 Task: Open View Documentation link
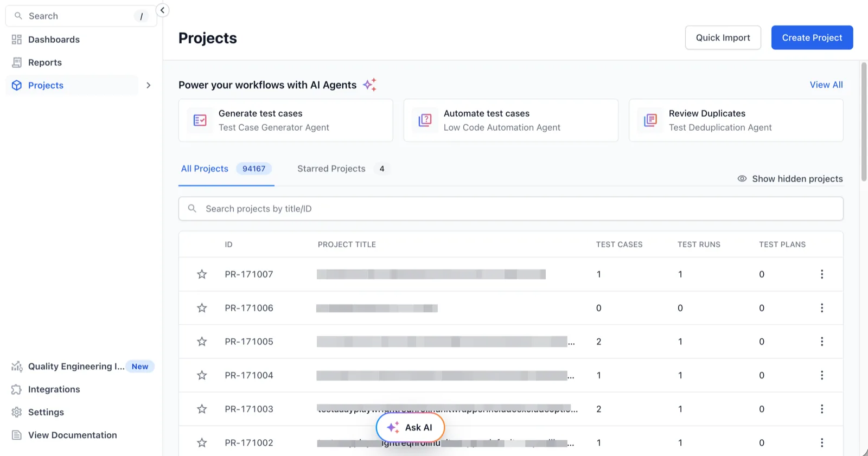[x=72, y=435]
